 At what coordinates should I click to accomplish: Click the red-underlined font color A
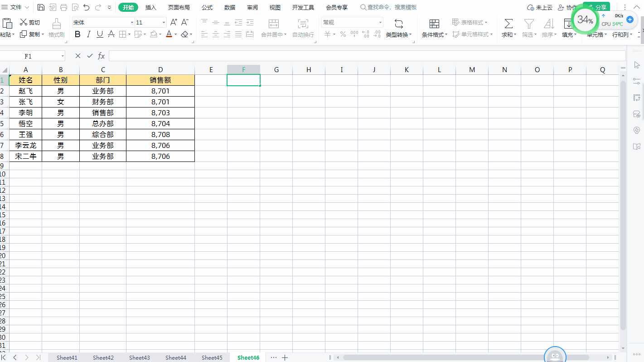(169, 34)
